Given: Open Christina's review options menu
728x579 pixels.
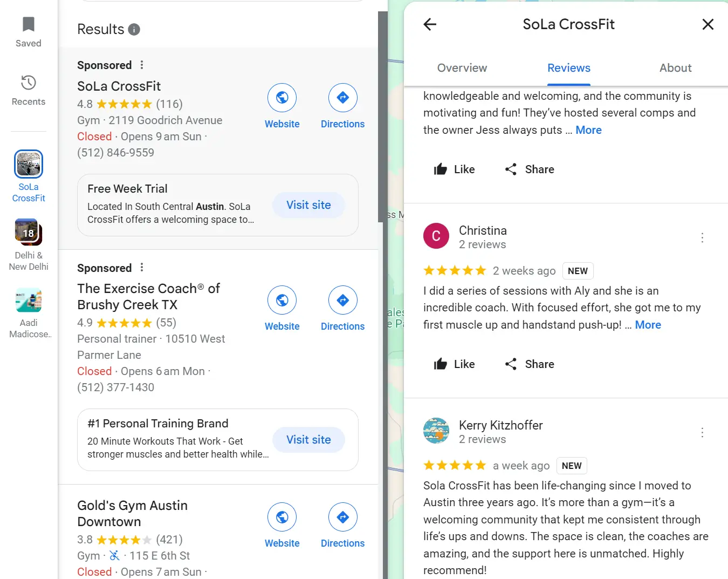Looking at the screenshot, I should coord(702,237).
